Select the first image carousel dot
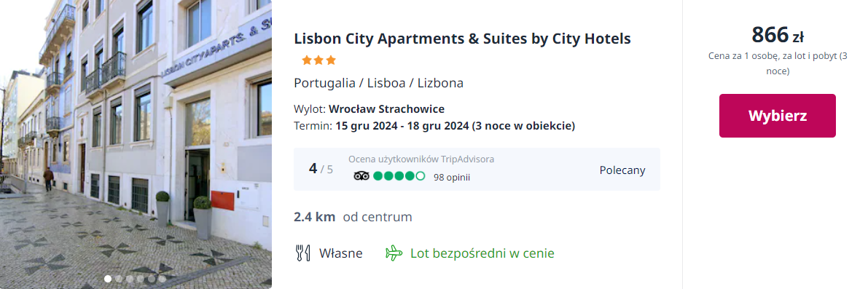868x289 pixels. tap(108, 279)
